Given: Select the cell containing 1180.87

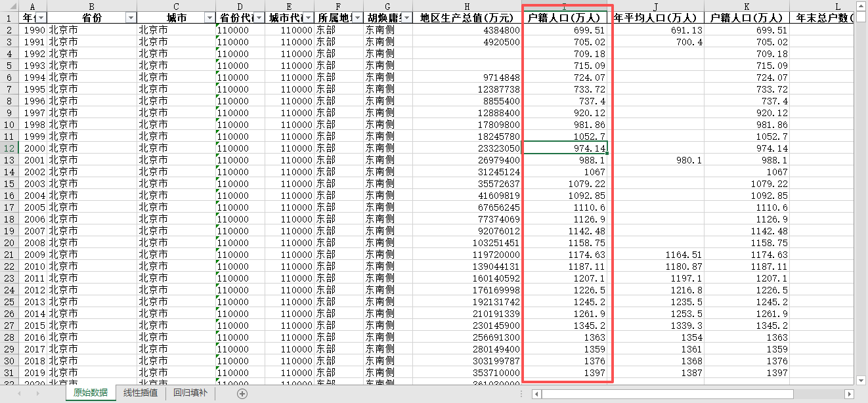Looking at the screenshot, I should [x=656, y=266].
